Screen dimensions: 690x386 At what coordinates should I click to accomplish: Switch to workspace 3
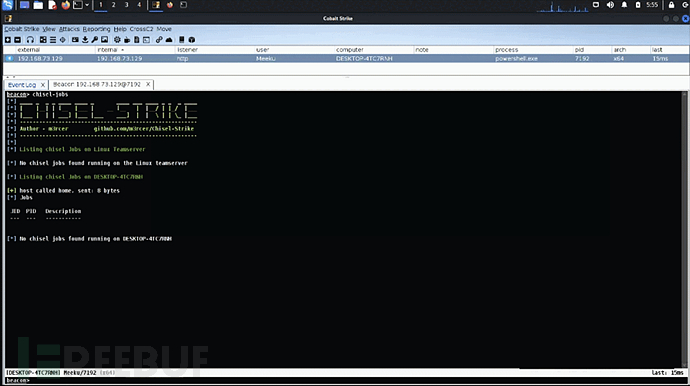(126, 5)
